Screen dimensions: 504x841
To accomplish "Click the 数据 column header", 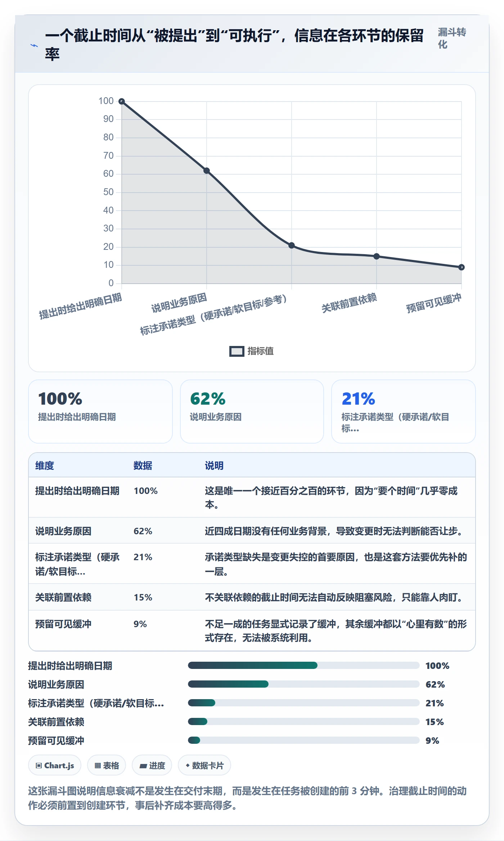I will 143,466.
